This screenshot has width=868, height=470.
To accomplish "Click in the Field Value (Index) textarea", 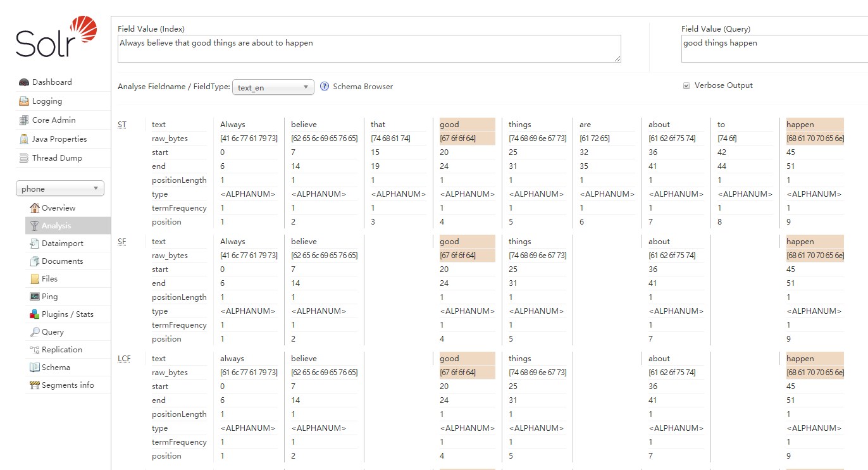I will pos(369,49).
